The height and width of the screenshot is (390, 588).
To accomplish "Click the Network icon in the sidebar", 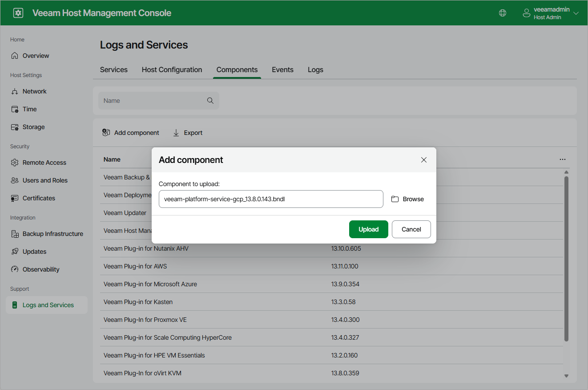I will click(15, 91).
